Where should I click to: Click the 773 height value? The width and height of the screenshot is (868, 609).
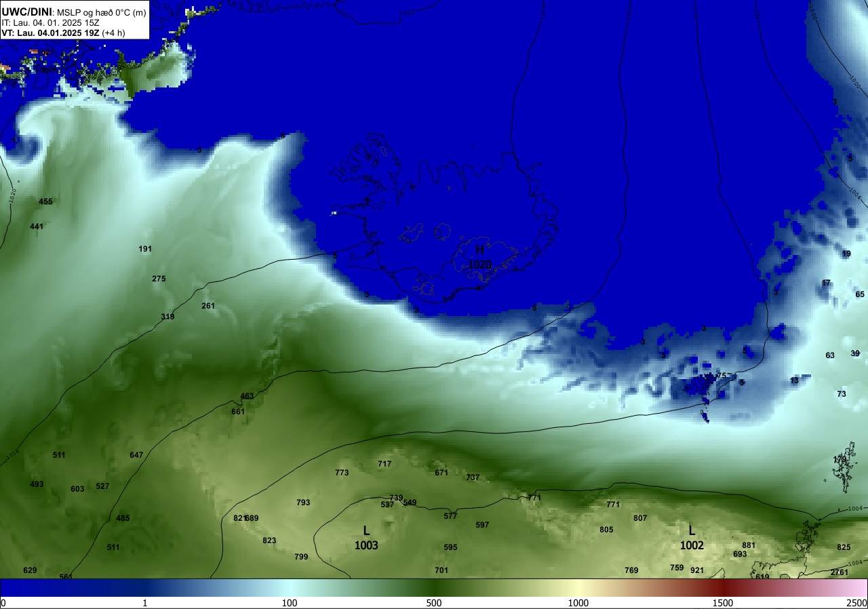(342, 473)
